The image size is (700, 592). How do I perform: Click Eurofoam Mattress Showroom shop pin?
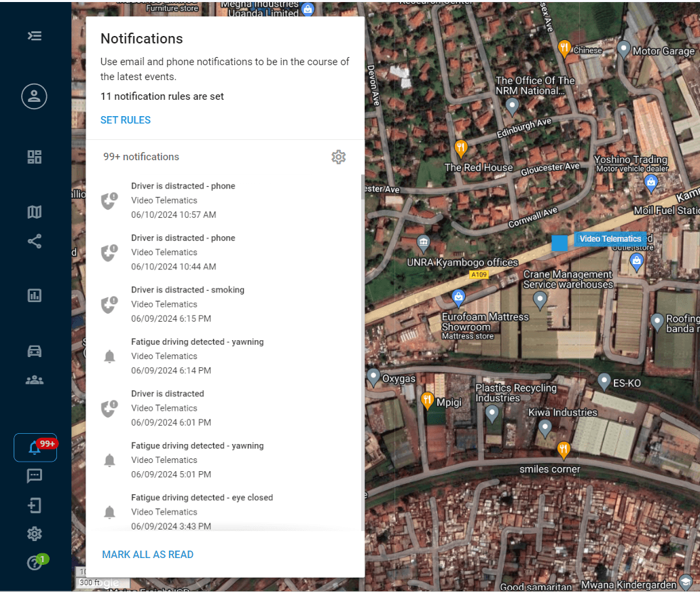point(458,298)
